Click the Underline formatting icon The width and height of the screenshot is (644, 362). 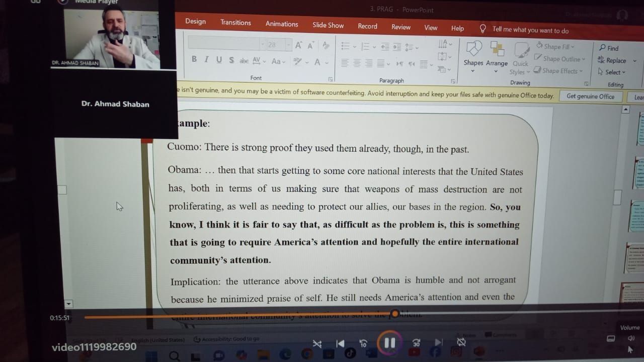click(x=219, y=60)
